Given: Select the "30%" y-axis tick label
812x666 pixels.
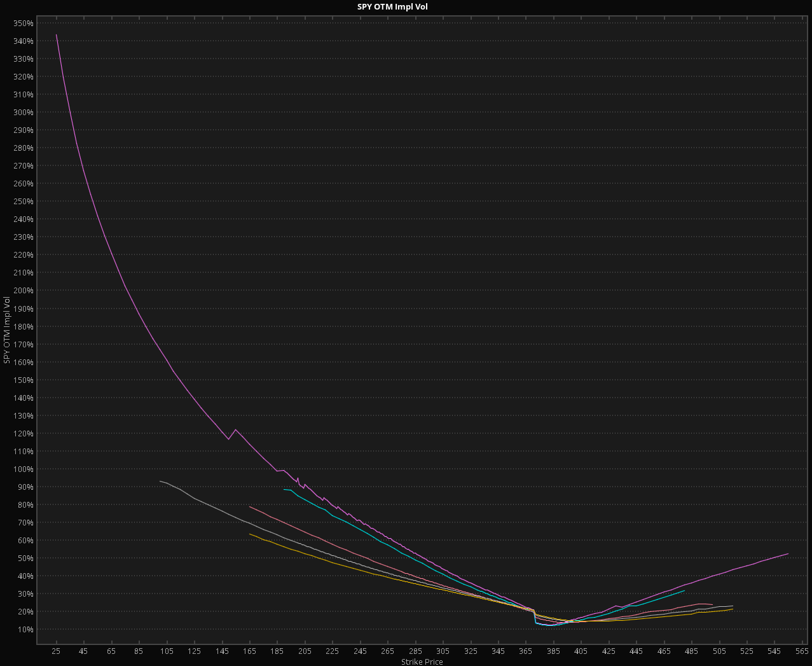Looking at the screenshot, I should pyautogui.click(x=25, y=594).
